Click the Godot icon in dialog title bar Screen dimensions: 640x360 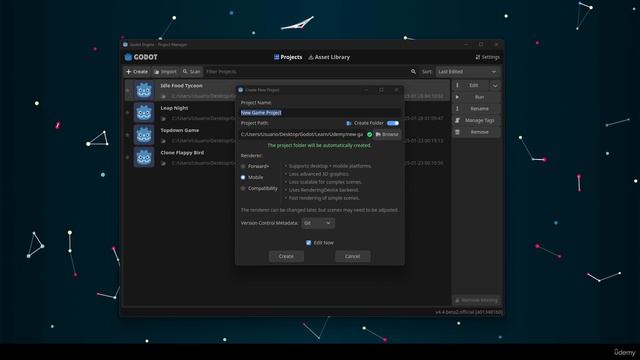pyautogui.click(x=240, y=90)
